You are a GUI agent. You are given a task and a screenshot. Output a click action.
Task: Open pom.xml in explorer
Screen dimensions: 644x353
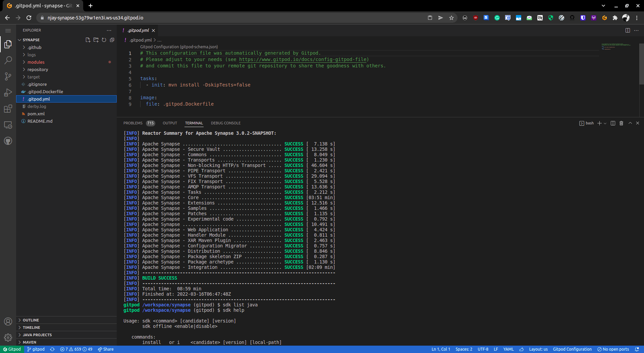click(x=66, y=114)
